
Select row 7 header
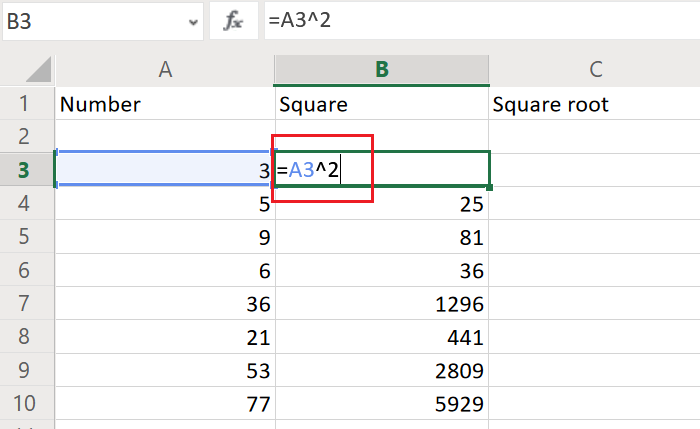click(x=27, y=304)
